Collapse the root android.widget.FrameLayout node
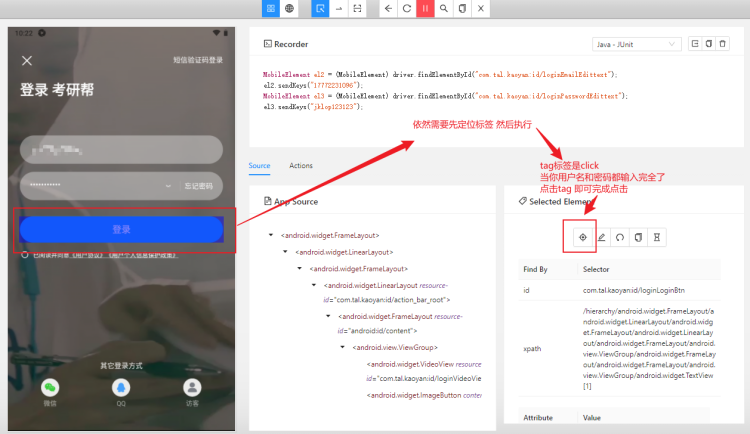Image resolution: width=750 pixels, height=434 pixels. tap(271, 235)
